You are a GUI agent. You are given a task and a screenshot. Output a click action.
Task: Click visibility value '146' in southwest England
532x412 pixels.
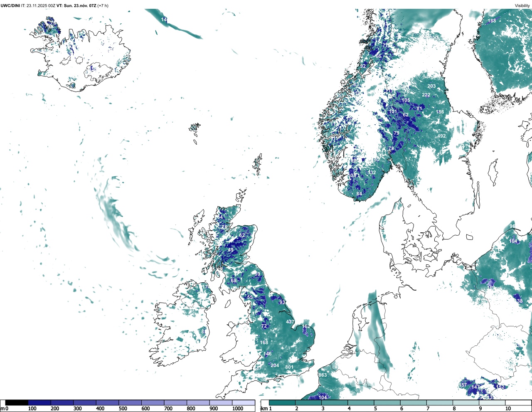(x=267, y=354)
